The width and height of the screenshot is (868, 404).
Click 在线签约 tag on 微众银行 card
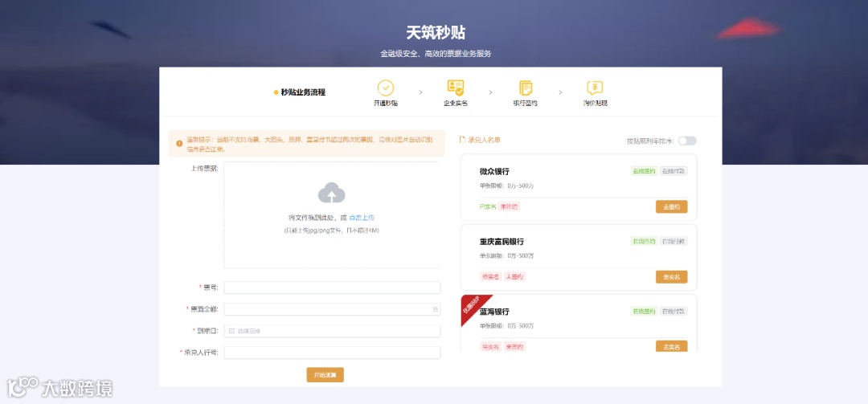click(644, 171)
